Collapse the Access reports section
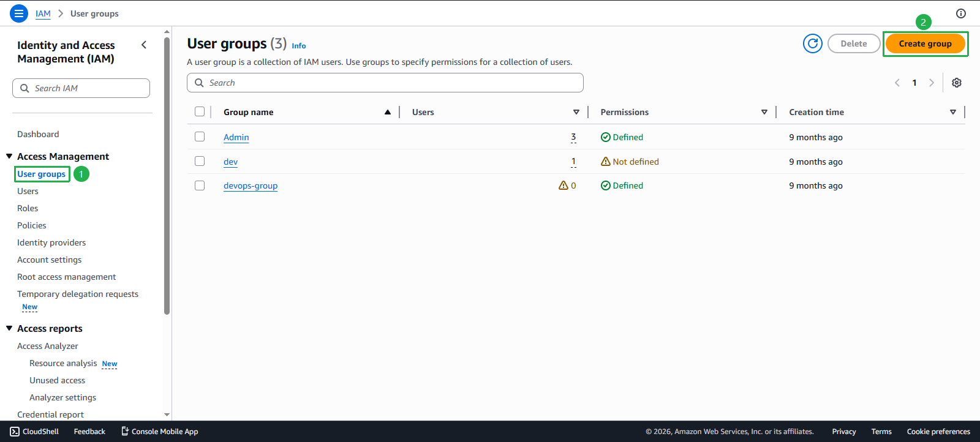Screen dimensions: 980x442 9,328
